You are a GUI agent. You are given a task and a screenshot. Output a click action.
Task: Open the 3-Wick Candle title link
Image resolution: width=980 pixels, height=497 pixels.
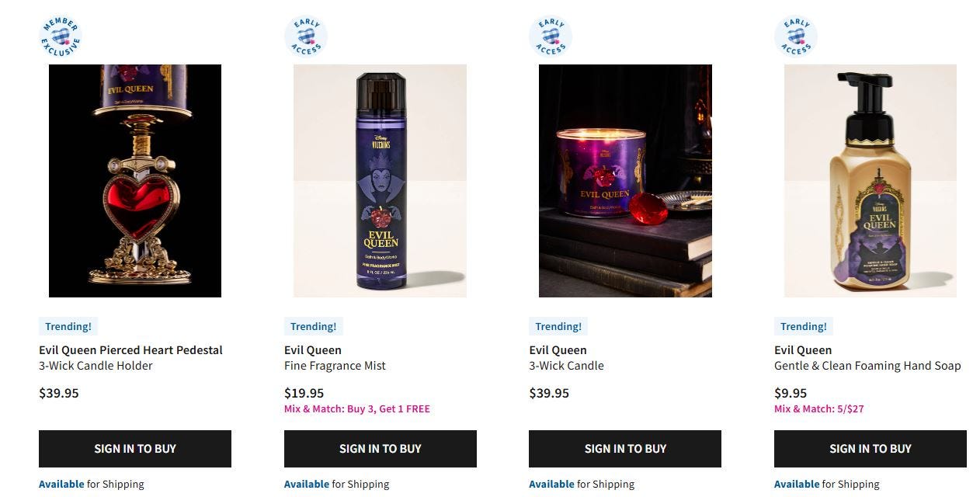(566, 358)
